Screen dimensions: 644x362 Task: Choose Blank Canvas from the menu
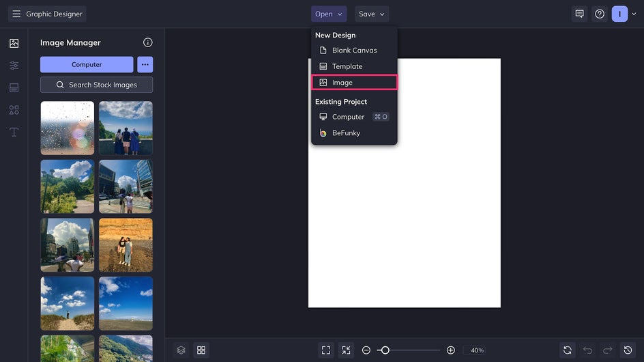[x=354, y=50]
